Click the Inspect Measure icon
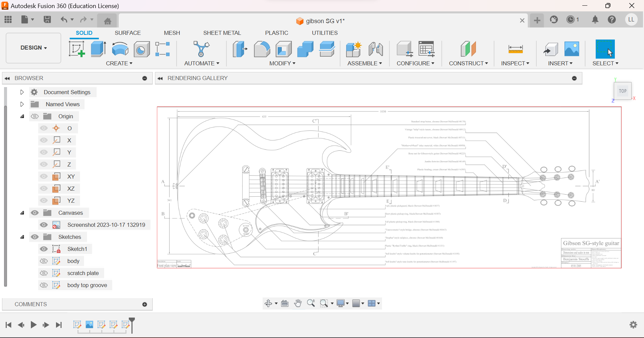 516,49
